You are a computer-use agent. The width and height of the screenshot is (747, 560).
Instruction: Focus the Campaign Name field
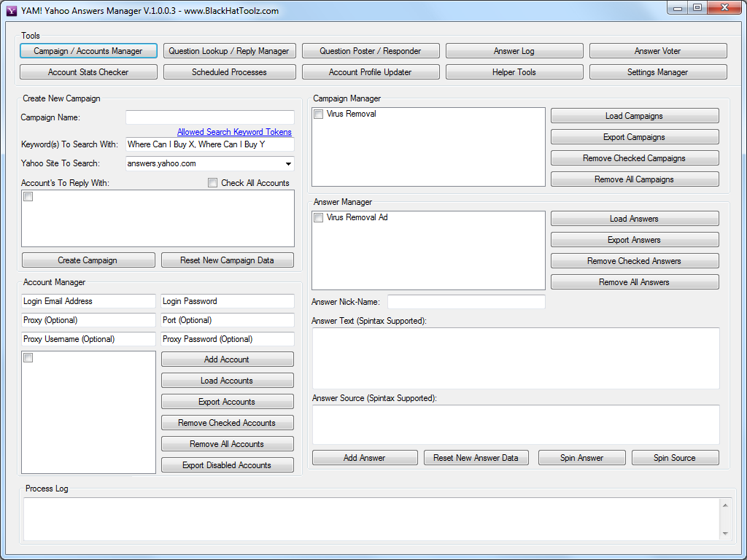coord(209,117)
